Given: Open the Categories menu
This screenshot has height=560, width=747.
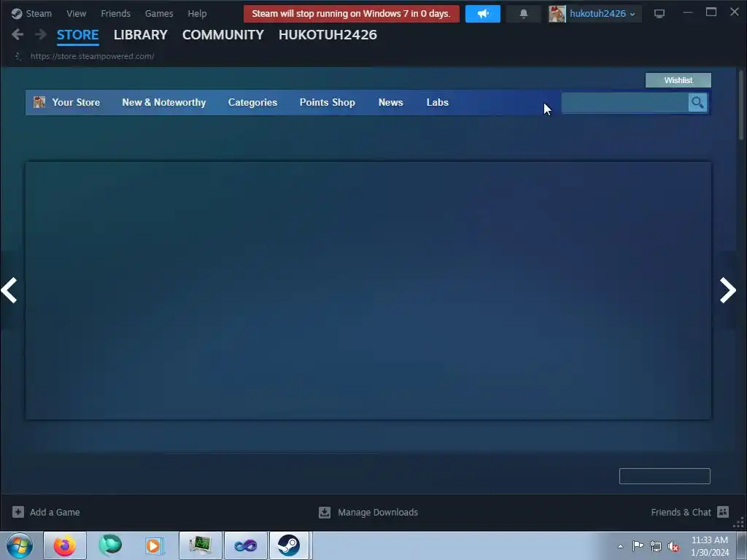Looking at the screenshot, I should pyautogui.click(x=252, y=102).
